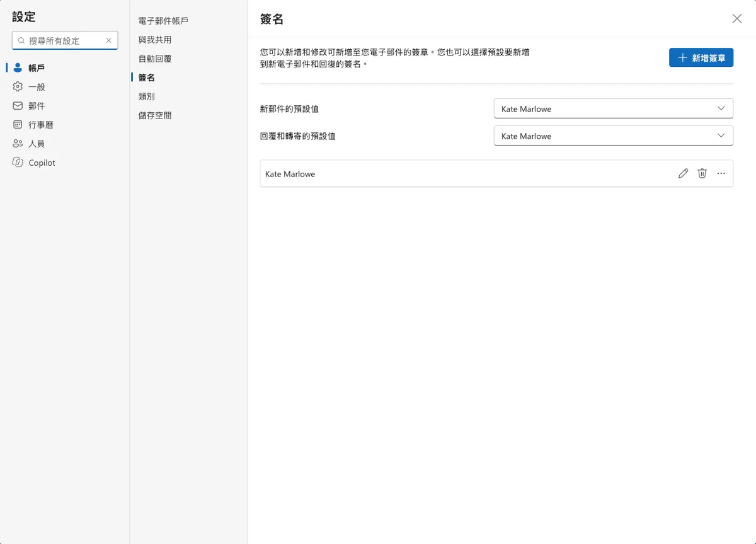Screen dimensions: 756x544
Task: Click the 簽名 page heading
Action: click(272, 19)
